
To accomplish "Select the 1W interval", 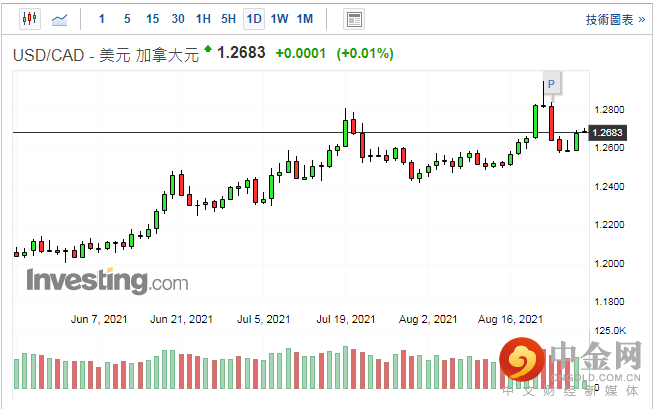I will click(x=279, y=19).
